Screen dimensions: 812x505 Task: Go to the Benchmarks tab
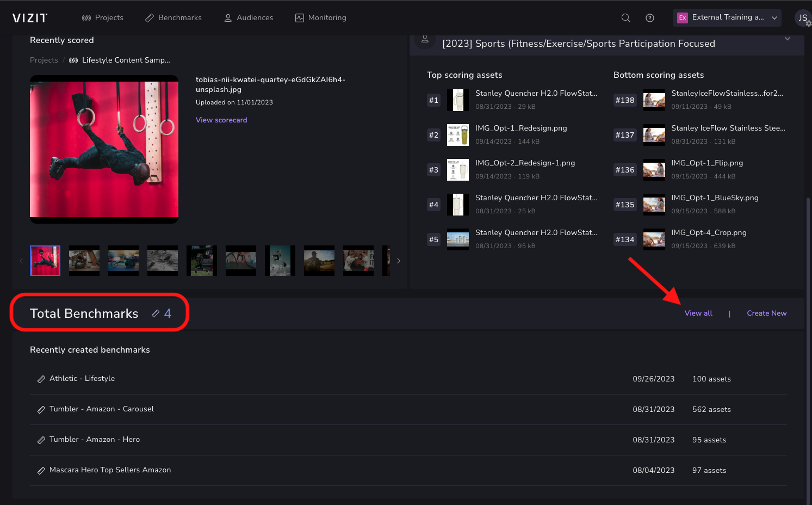click(x=173, y=18)
